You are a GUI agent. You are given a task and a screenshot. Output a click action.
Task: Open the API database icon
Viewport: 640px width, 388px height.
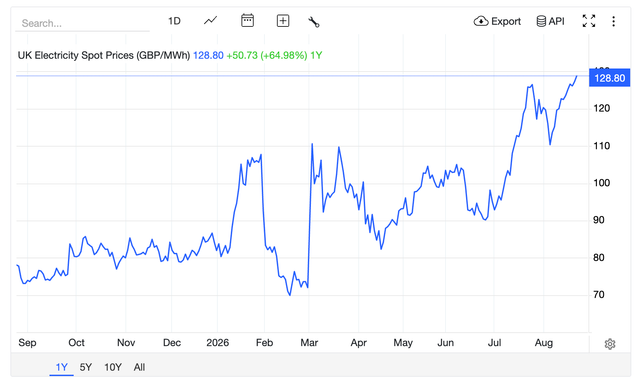coord(541,21)
